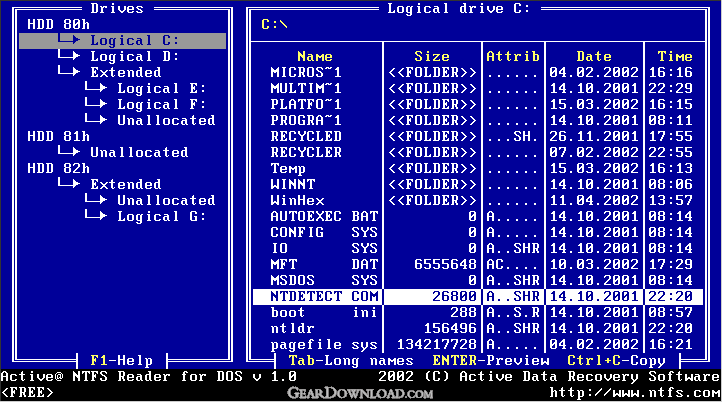Screen dimensions: 722x402
Task: Click the Attrib column header
Action: click(513, 56)
